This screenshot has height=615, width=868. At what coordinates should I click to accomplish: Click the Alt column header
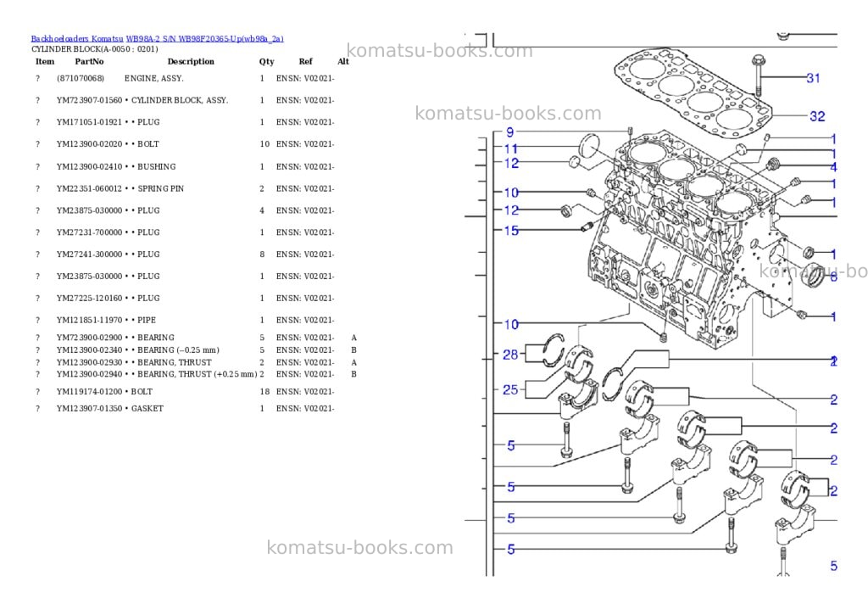point(343,61)
